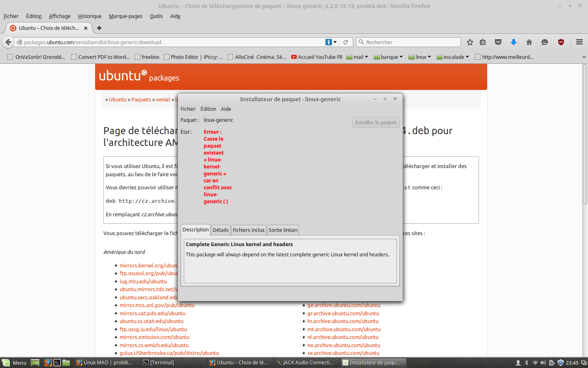
Task: Switch to the Détails tab
Action: [220, 230]
